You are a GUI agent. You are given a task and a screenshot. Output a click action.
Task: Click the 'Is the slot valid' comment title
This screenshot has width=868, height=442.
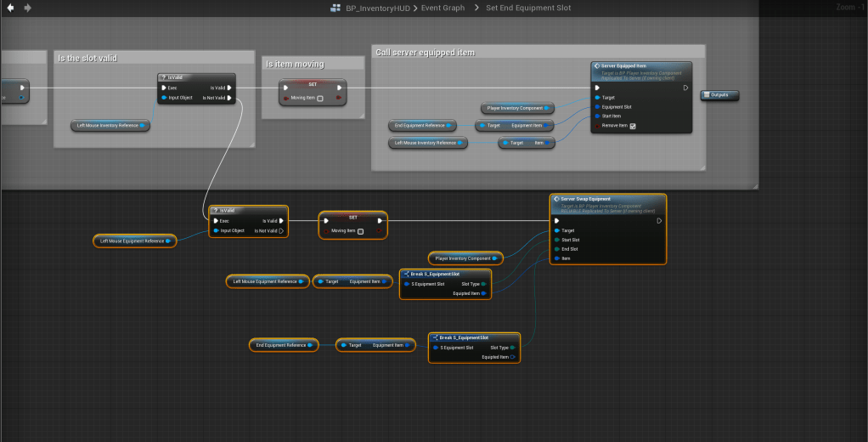point(87,58)
